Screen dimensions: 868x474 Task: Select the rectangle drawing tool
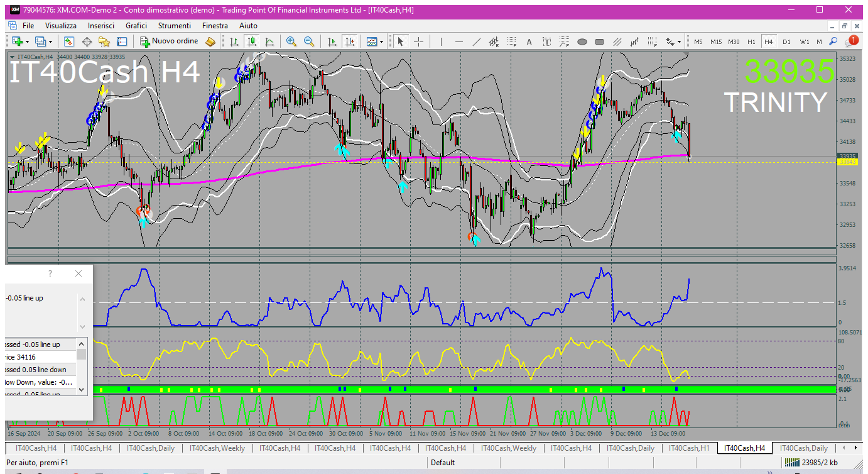[x=600, y=41]
